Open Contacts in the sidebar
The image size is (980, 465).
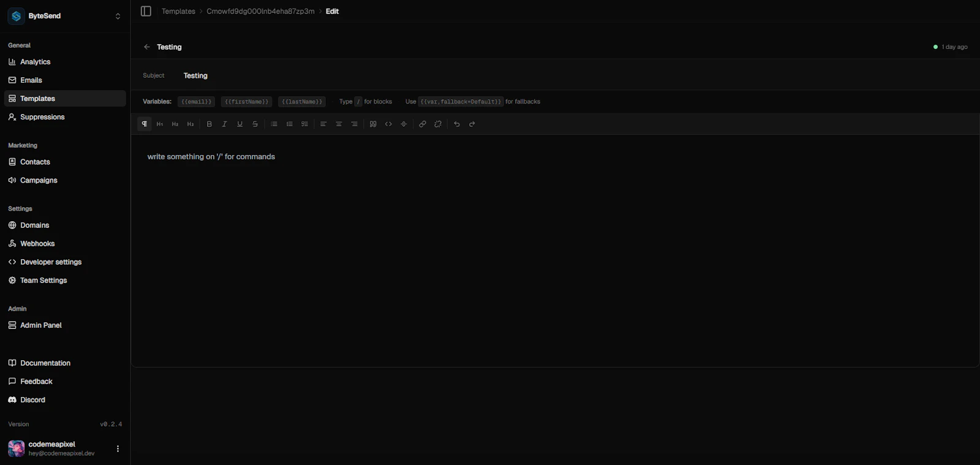coord(65,162)
